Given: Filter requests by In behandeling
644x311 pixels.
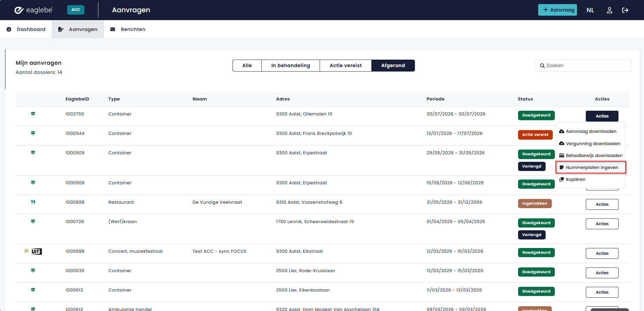Looking at the screenshot, I should [x=291, y=65].
